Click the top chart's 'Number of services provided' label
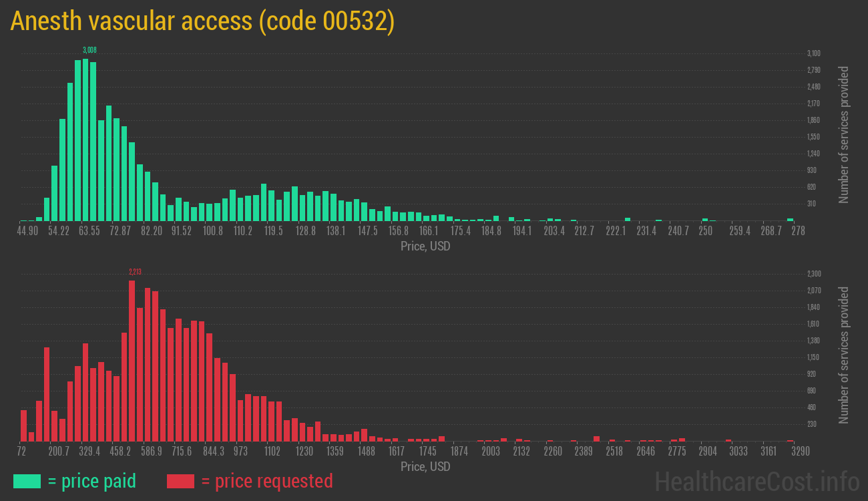This screenshot has width=868, height=501. [x=844, y=134]
